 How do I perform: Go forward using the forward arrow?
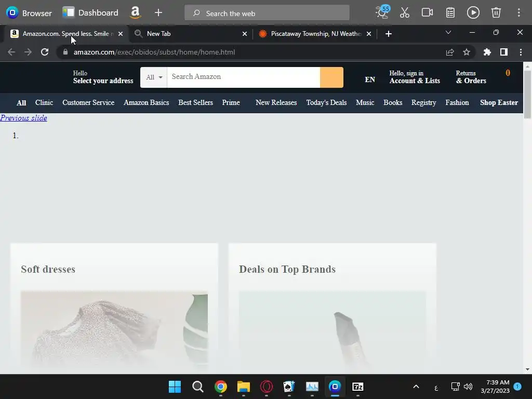tap(28, 52)
